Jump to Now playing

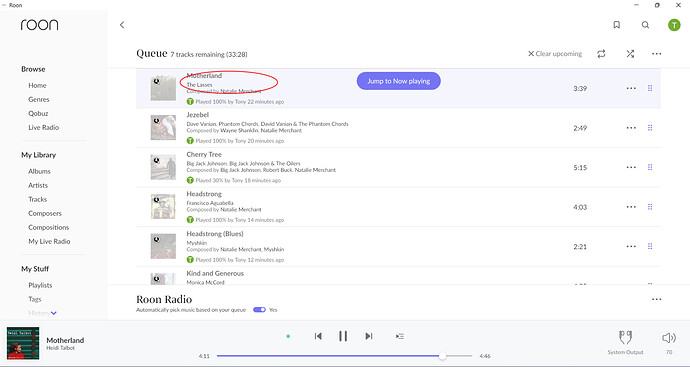[x=399, y=81]
